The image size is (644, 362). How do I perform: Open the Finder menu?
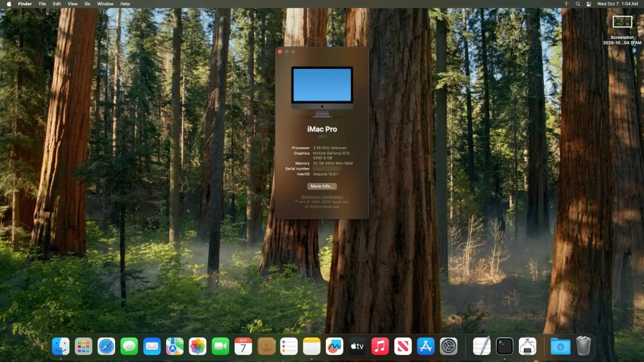pos(25,4)
